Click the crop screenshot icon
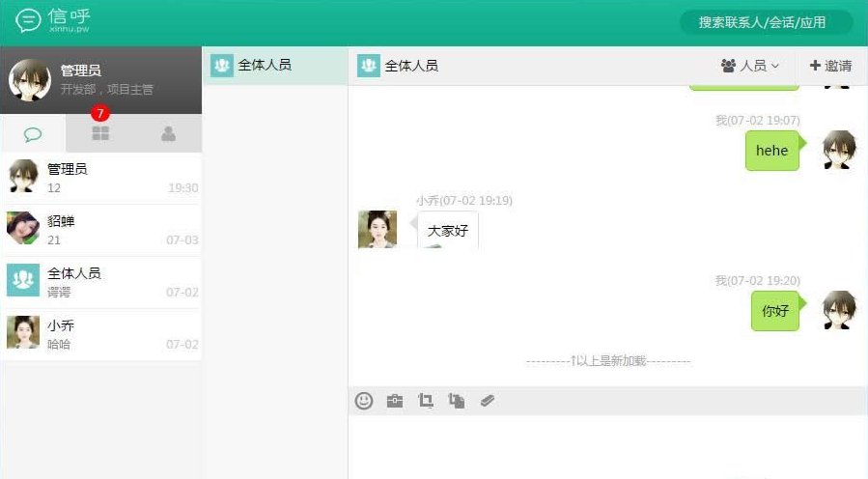868x479 pixels. pyautogui.click(x=426, y=401)
